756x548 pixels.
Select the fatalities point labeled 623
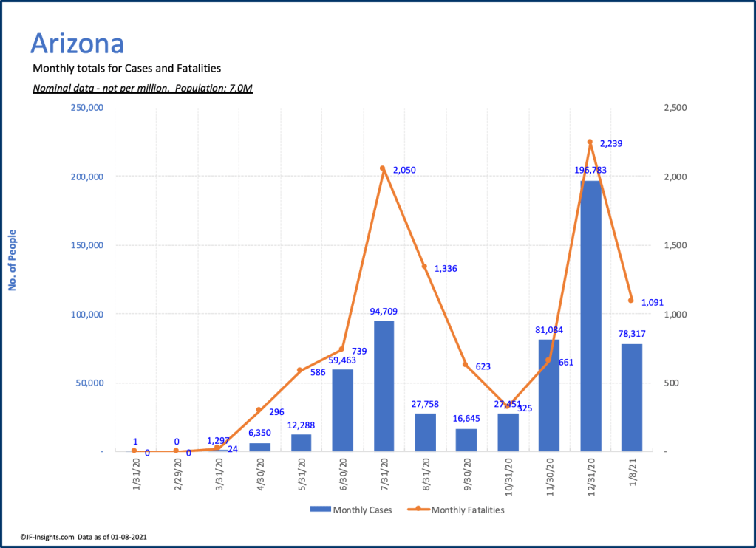[x=466, y=365]
